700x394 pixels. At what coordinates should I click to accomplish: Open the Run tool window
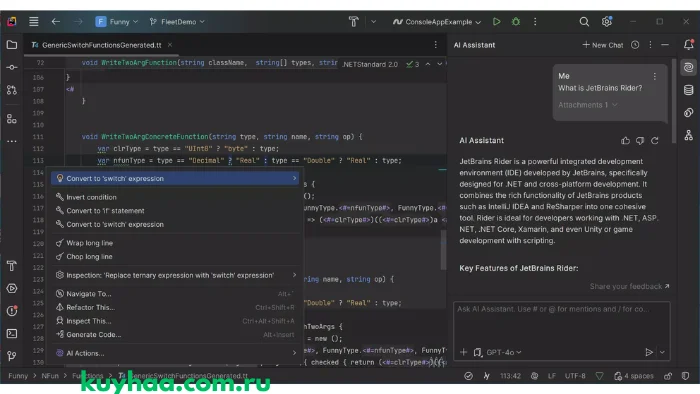click(12, 288)
